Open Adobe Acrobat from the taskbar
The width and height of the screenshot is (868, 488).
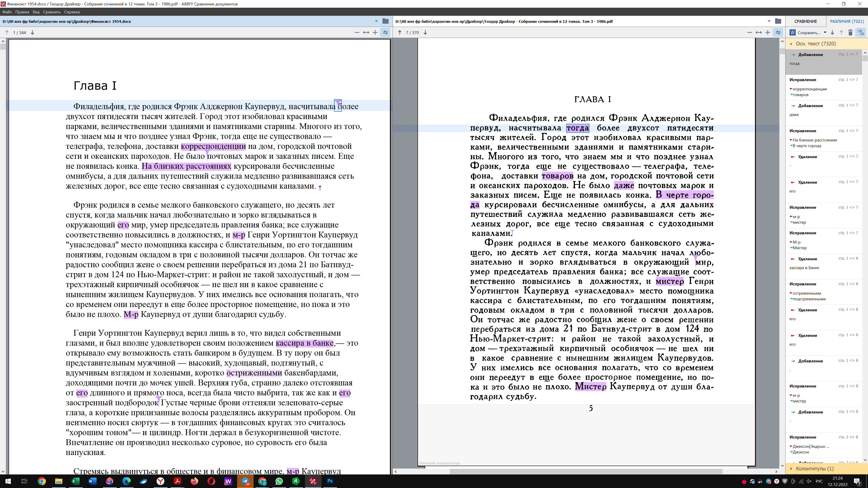[177, 481]
